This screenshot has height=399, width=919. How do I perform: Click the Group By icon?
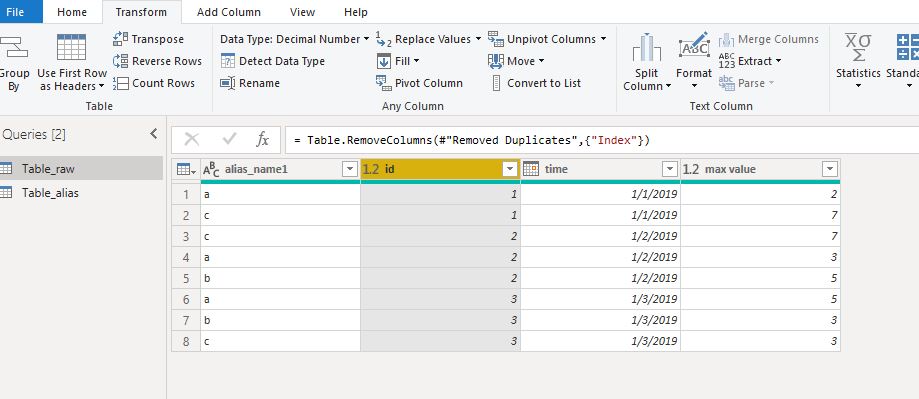[13, 47]
